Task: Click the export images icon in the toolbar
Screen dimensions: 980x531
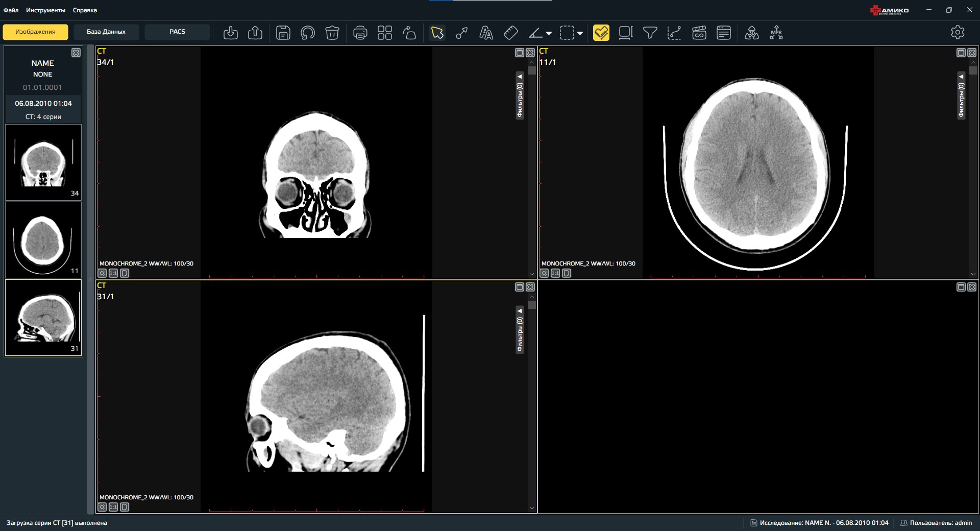Action: tap(255, 33)
